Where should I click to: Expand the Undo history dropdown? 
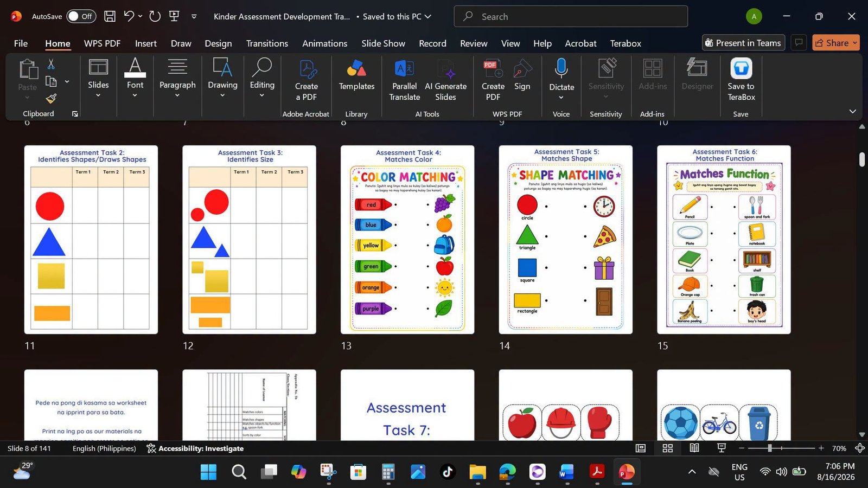coord(140,16)
